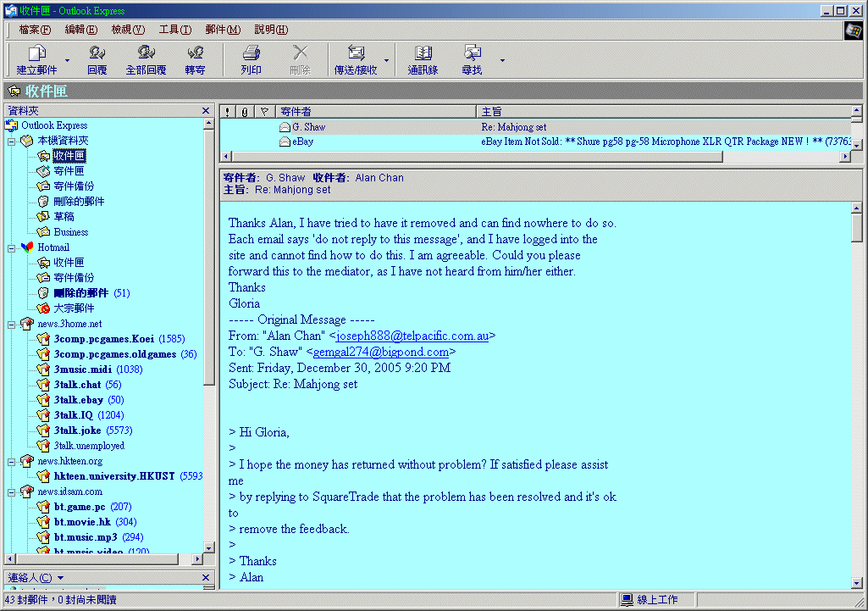The image size is (868, 611).
Task: Select the 草稿 drafts folder icon
Action: pos(43,217)
